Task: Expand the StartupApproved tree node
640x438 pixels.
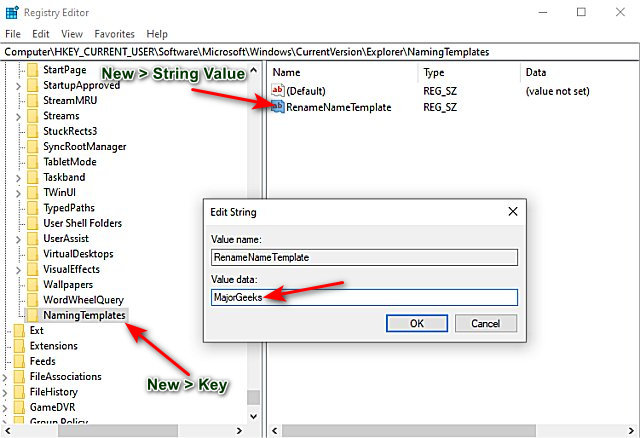Action: pos(18,86)
